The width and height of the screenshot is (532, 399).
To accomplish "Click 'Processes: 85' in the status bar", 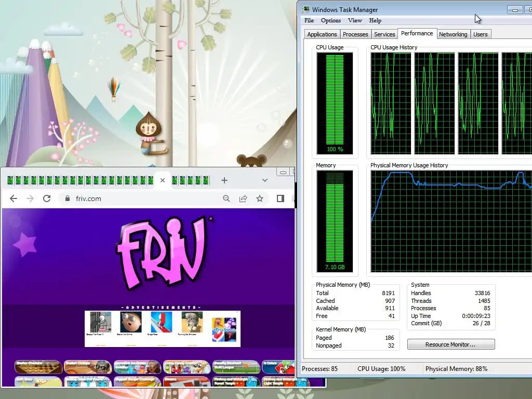I will click(320, 369).
